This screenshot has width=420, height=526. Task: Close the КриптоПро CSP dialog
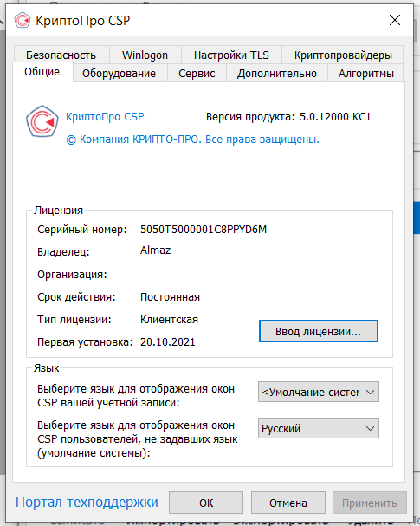[x=395, y=20]
